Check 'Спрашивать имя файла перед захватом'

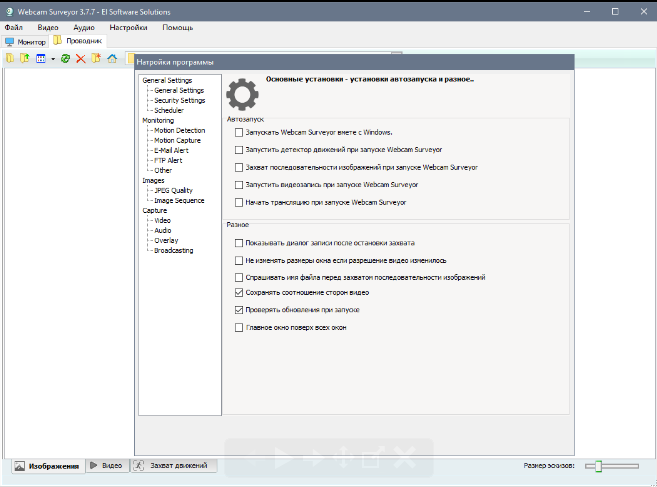pyautogui.click(x=239, y=277)
